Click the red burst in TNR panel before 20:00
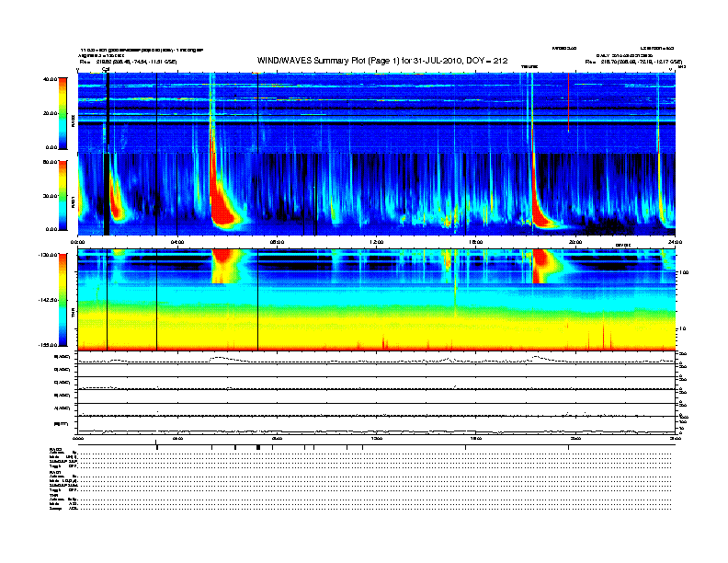Image resolution: width=728 pixels, height=563 pixels. click(x=540, y=265)
